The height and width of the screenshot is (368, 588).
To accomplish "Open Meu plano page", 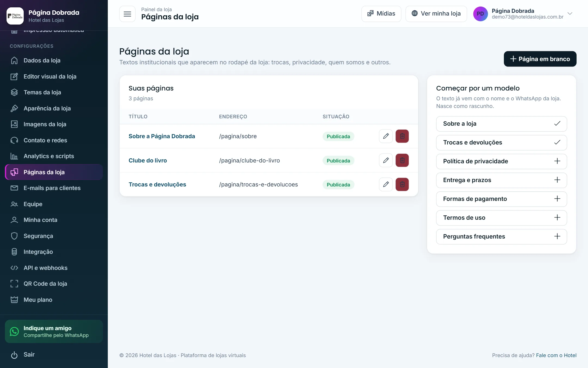I will click(54, 300).
